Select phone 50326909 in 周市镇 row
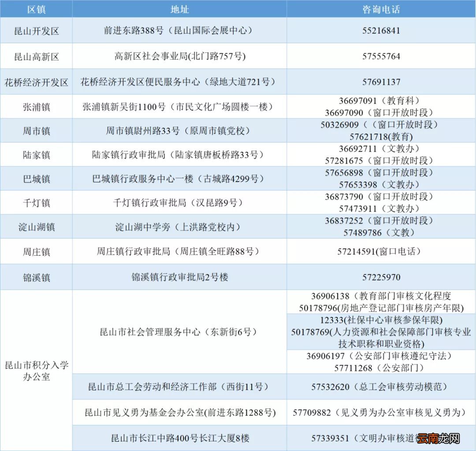Image resolution: width=476 pixels, height=451 pixels. click(381, 124)
